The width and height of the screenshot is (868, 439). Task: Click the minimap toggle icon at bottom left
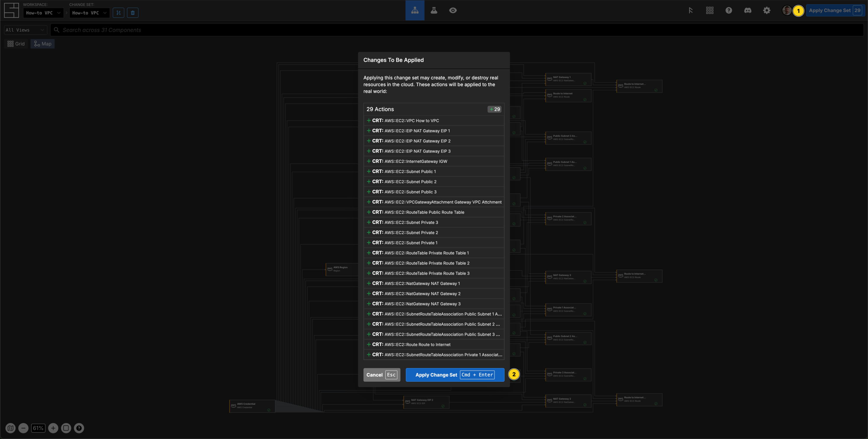[x=10, y=428]
